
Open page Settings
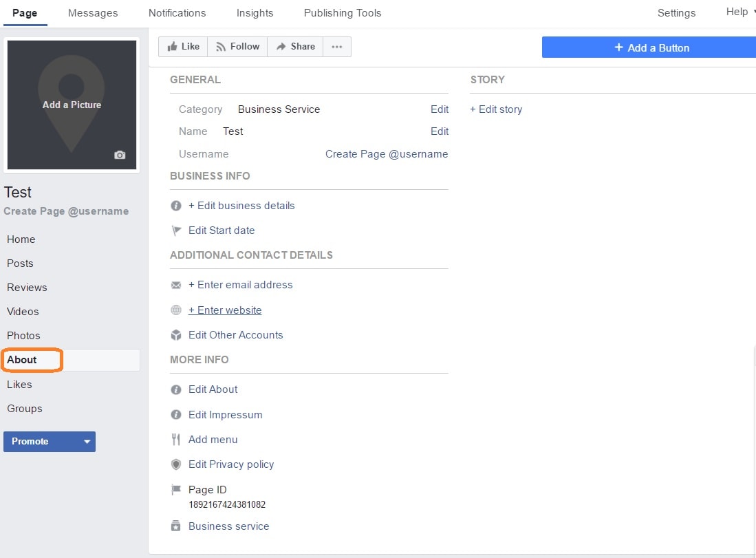pyautogui.click(x=676, y=13)
